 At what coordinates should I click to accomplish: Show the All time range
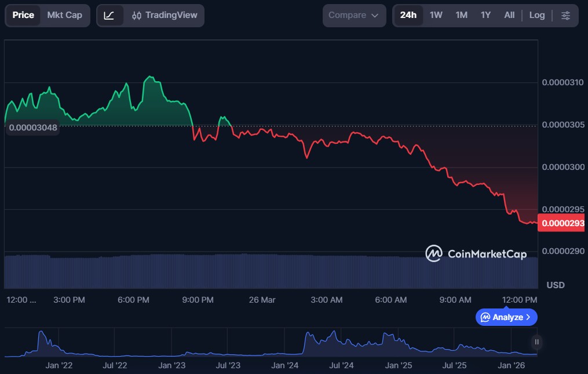click(x=509, y=16)
